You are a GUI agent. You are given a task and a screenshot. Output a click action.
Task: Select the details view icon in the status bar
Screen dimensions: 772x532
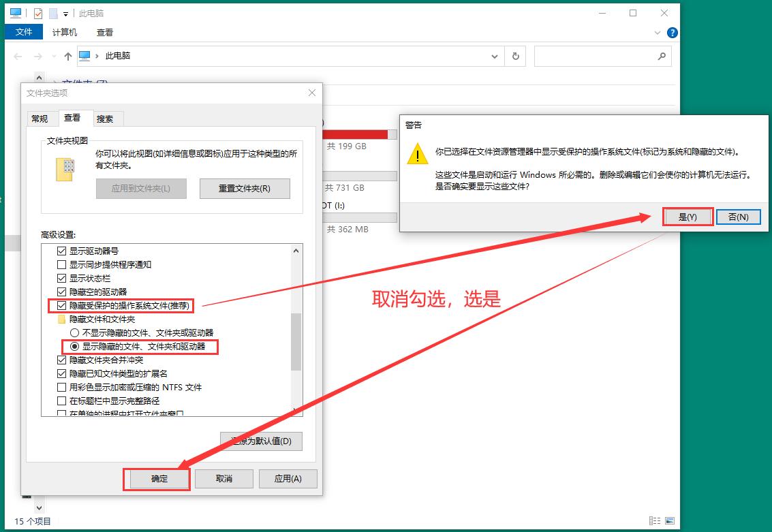(655, 520)
